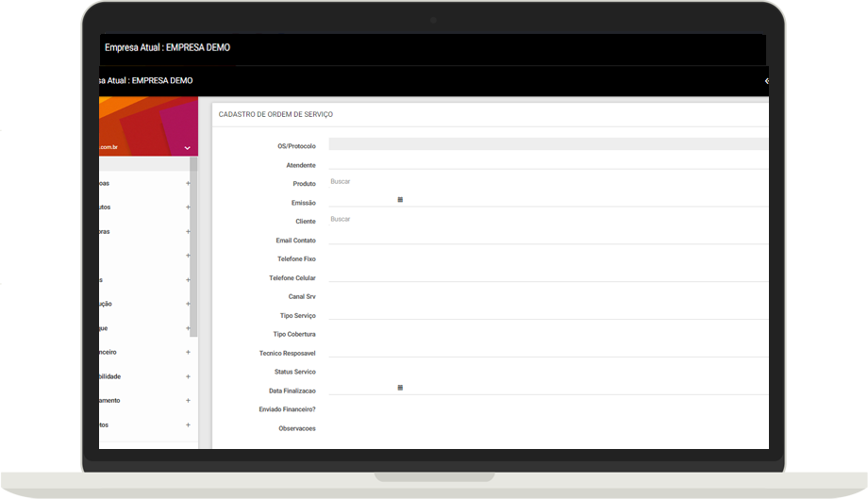
Task: Open the Data Finalizacao calendar icon
Action: point(400,388)
